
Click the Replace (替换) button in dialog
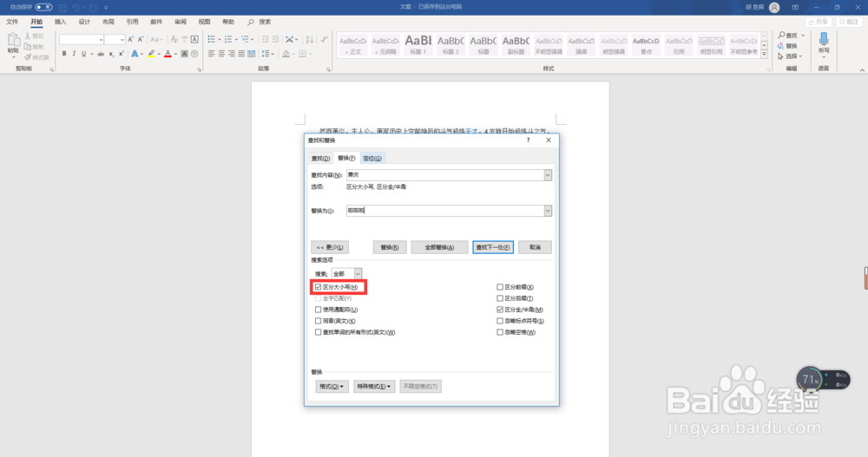[x=390, y=247]
